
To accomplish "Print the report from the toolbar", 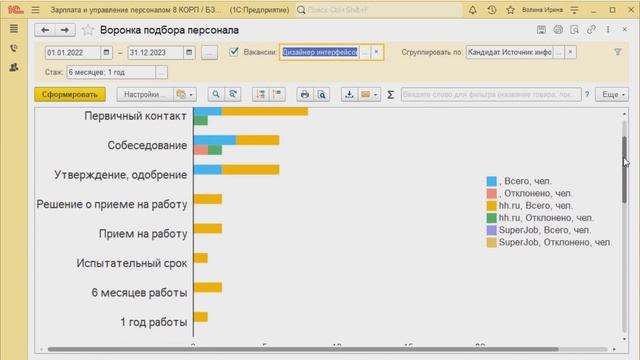I will [x=304, y=94].
